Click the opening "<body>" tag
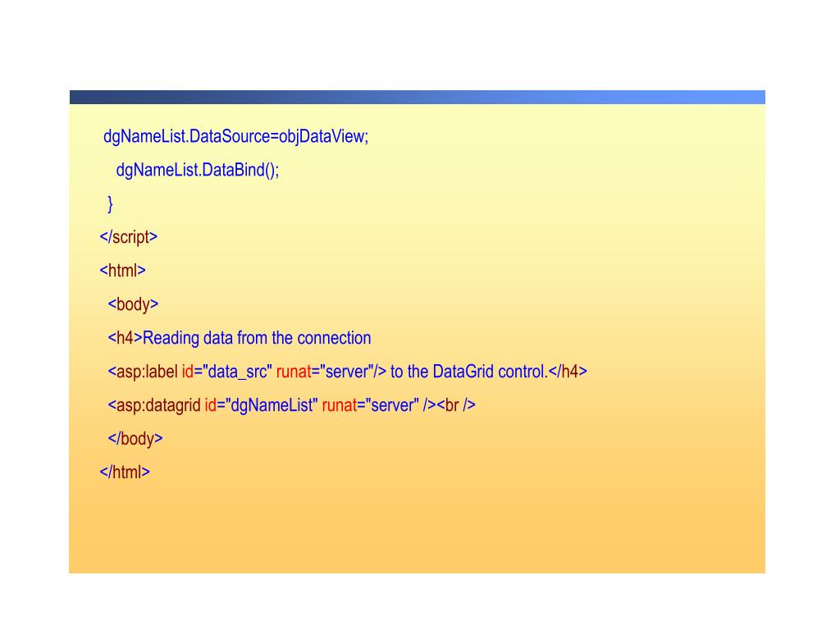The width and height of the screenshot is (840, 630). (134, 304)
